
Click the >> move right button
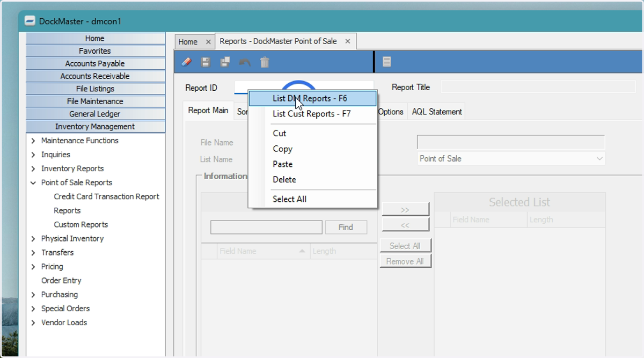[405, 209]
